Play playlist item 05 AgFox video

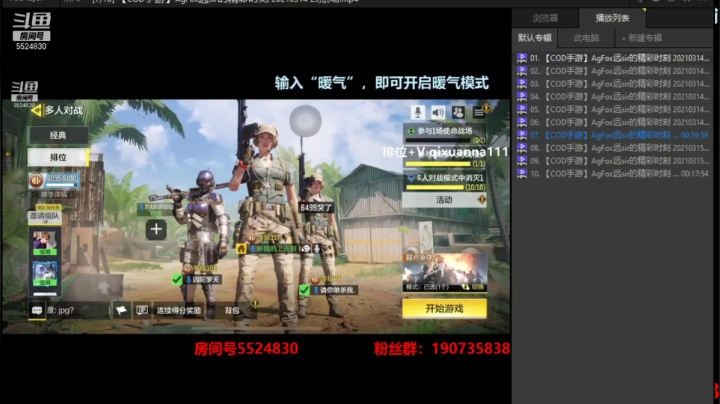tap(613, 110)
